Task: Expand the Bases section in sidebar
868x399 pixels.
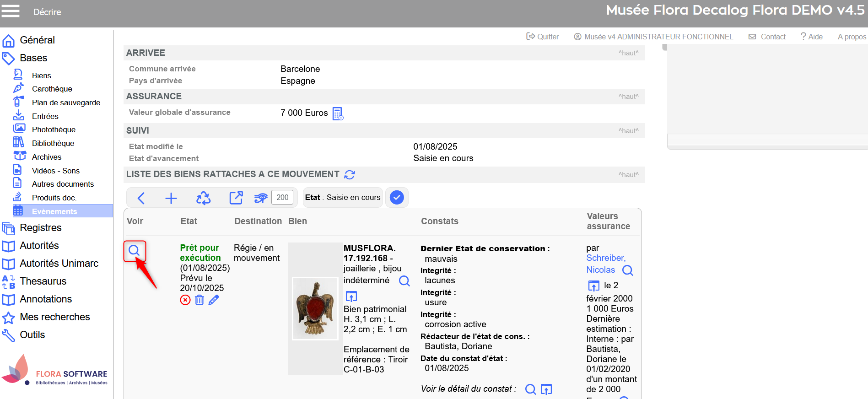Action: (x=33, y=58)
